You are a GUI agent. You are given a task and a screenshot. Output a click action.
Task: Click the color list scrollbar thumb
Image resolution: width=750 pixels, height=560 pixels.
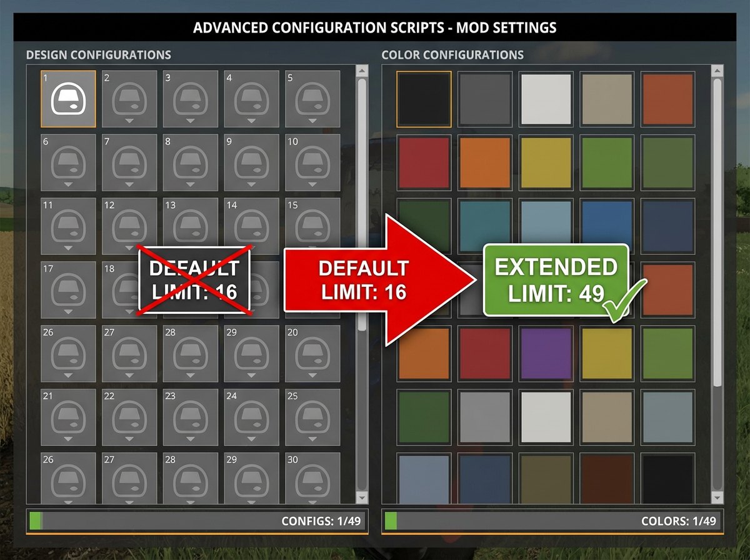pos(717,231)
